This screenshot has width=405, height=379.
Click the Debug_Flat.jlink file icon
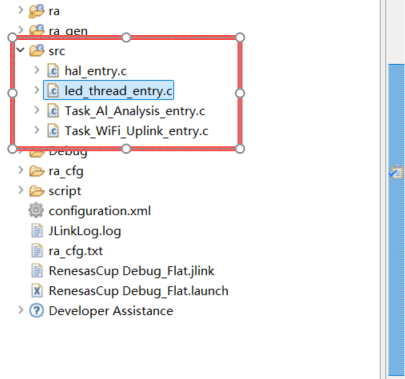tap(37, 271)
